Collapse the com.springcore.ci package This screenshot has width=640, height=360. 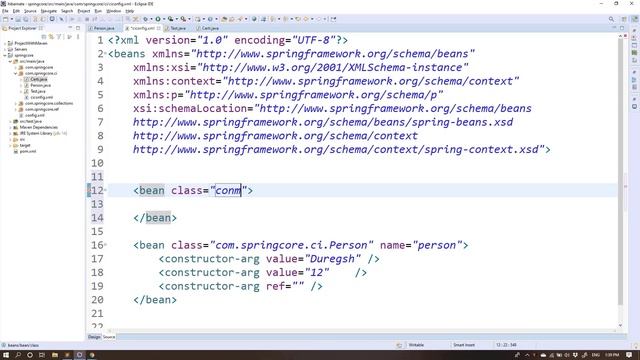(16, 73)
